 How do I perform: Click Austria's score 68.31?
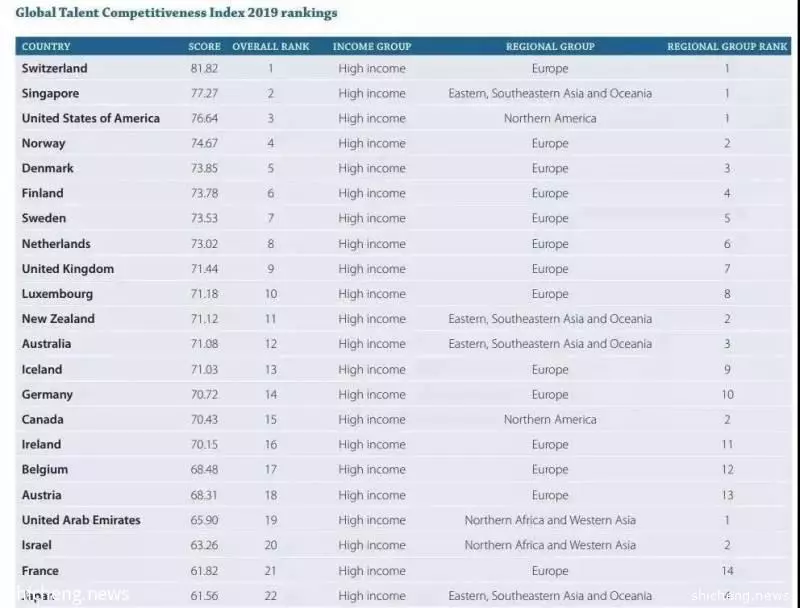tap(204, 495)
